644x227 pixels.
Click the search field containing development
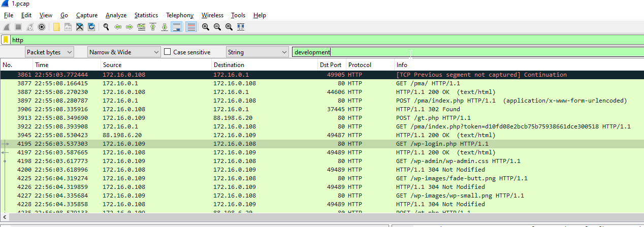click(x=467, y=52)
